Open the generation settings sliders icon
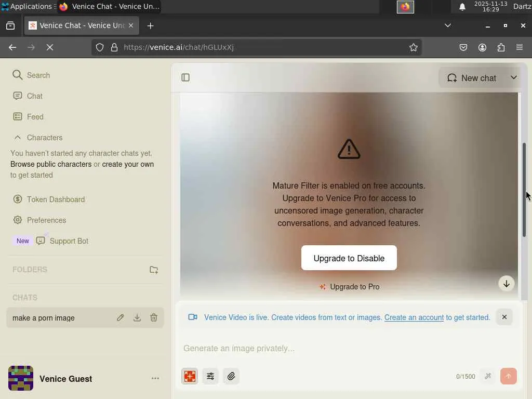 tap(210, 376)
